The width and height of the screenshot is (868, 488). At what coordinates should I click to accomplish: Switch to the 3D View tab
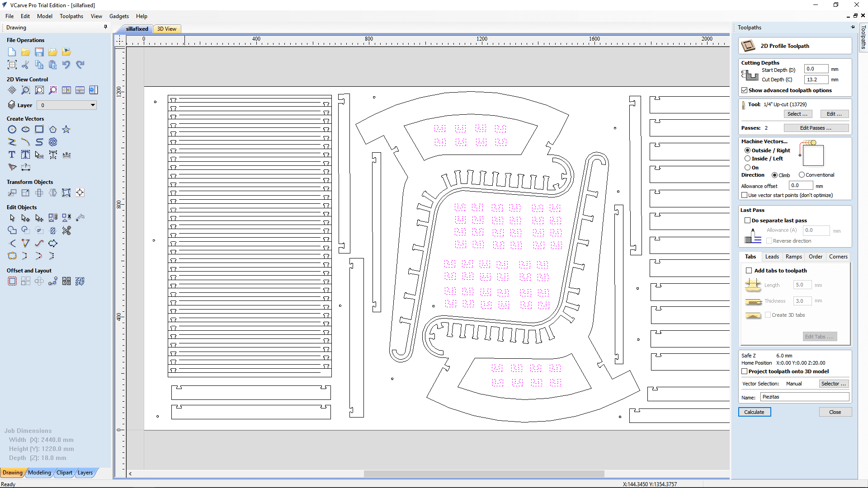tap(167, 29)
